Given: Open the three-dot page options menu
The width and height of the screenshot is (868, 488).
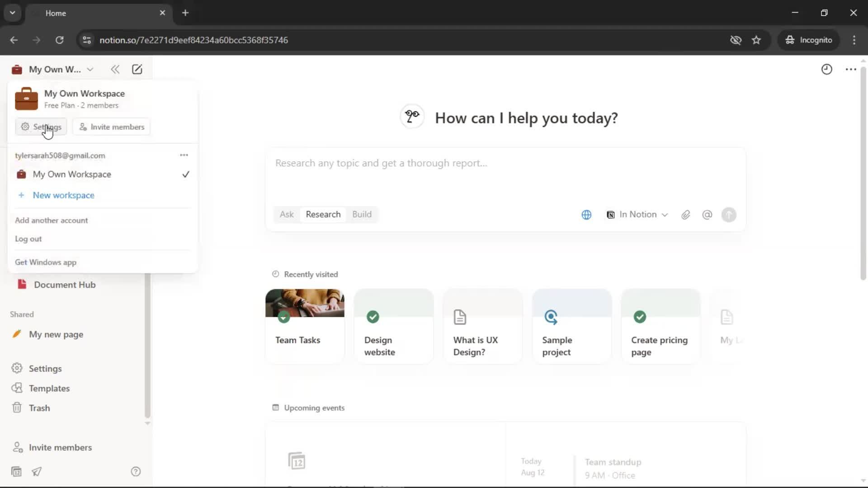Looking at the screenshot, I should coord(851,69).
